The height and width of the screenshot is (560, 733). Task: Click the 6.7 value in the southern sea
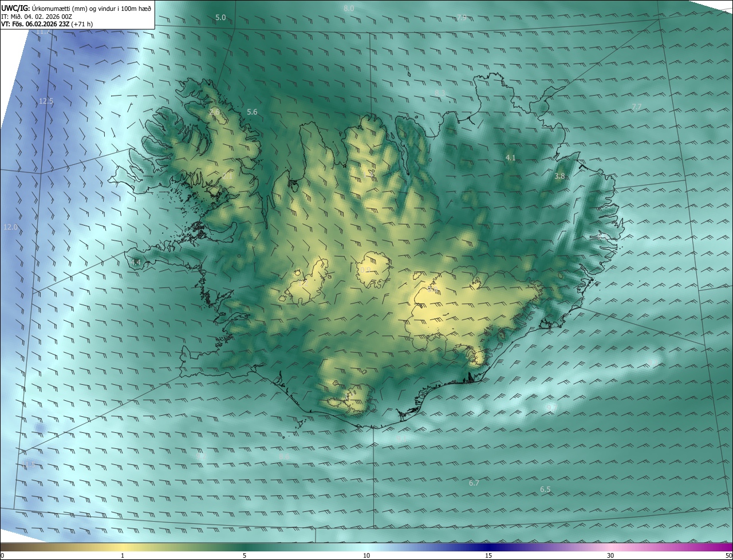point(474,483)
